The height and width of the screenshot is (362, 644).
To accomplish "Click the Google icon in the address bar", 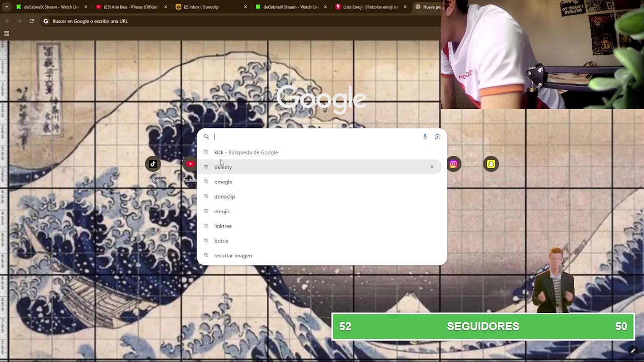I will [46, 21].
